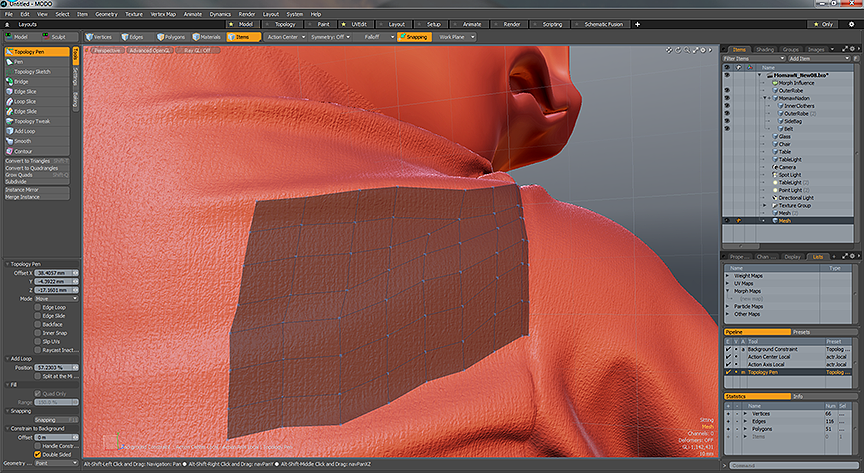Toggle the Snapping toolbar button
Viewport: 864px width, 473px height.
(x=414, y=37)
